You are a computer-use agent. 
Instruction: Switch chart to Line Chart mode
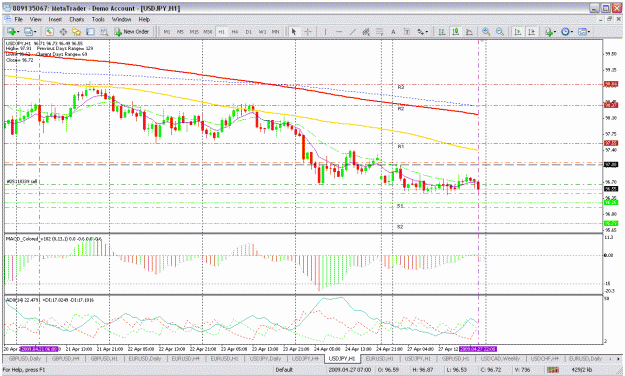(470, 31)
